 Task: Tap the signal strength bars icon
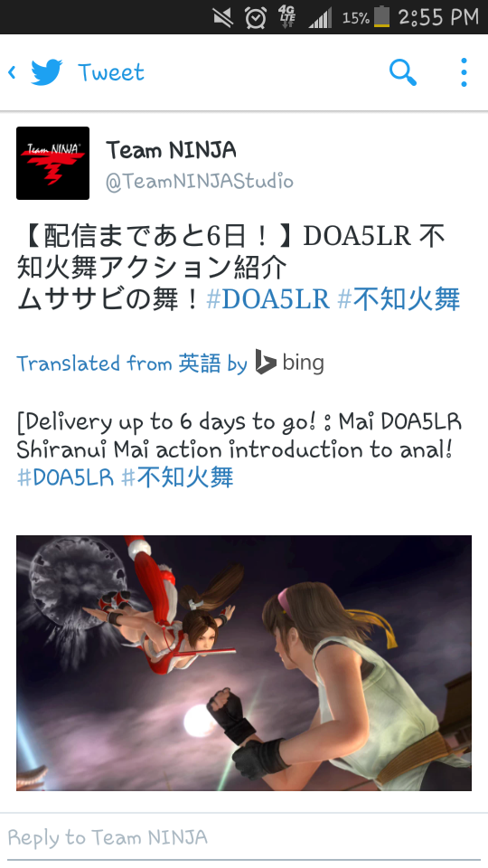click(x=320, y=18)
